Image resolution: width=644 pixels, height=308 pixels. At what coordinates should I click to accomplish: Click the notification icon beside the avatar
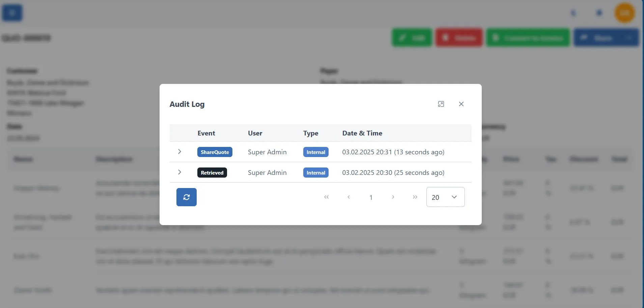pos(599,12)
